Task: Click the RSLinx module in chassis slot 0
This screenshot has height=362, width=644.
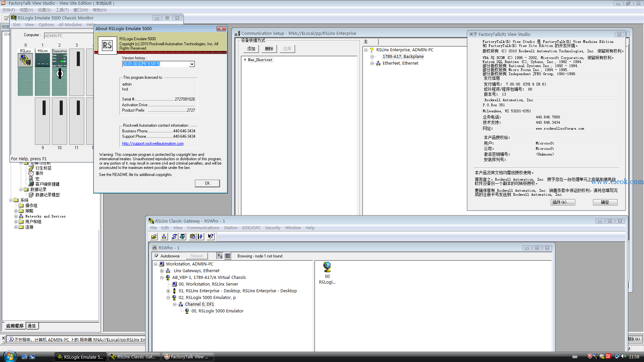Action: (x=25, y=72)
